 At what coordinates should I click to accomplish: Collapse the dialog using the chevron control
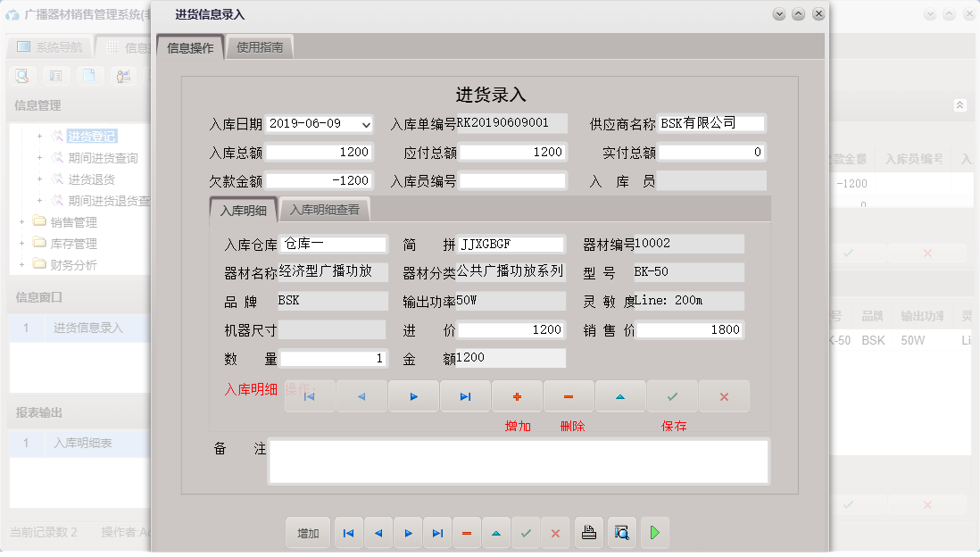click(x=777, y=14)
